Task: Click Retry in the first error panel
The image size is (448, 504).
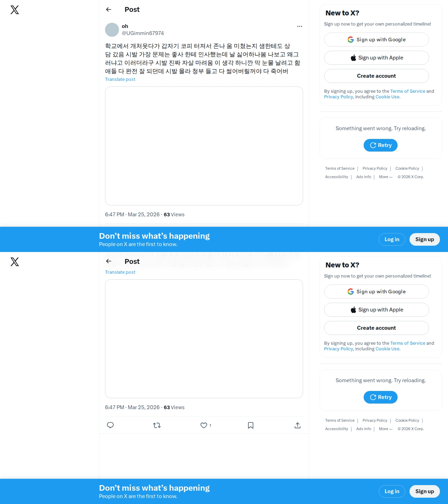Action: point(380,145)
